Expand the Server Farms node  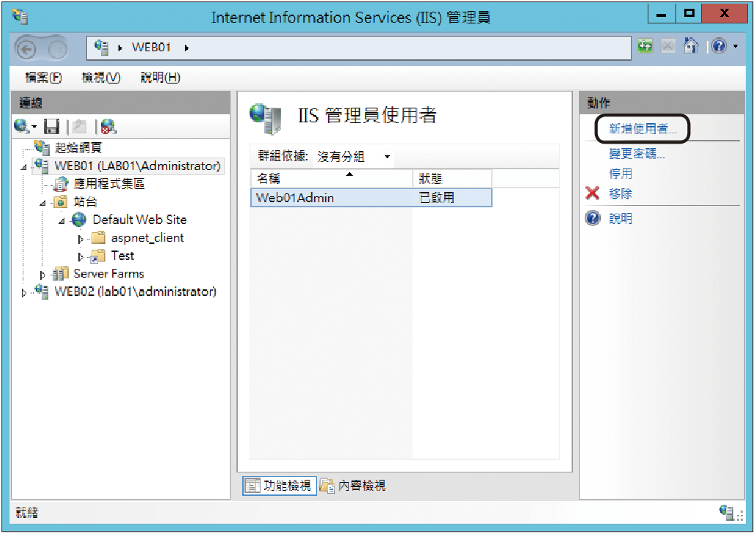click(42, 275)
